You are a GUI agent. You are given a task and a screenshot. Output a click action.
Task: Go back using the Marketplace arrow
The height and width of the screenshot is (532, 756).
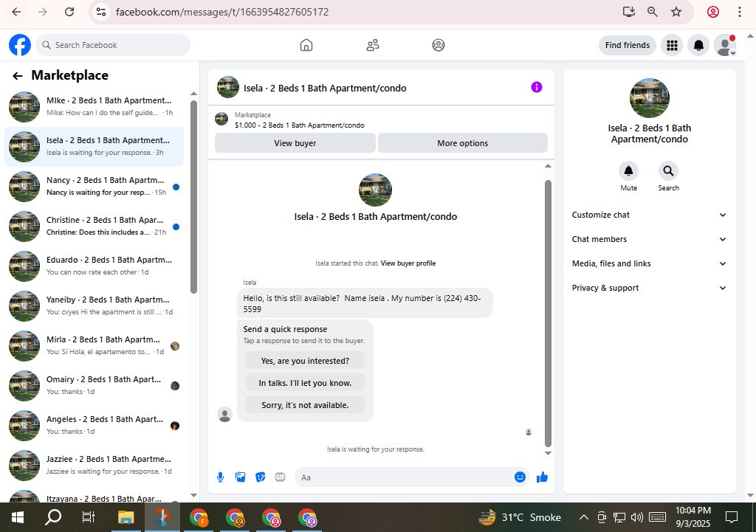18,76
